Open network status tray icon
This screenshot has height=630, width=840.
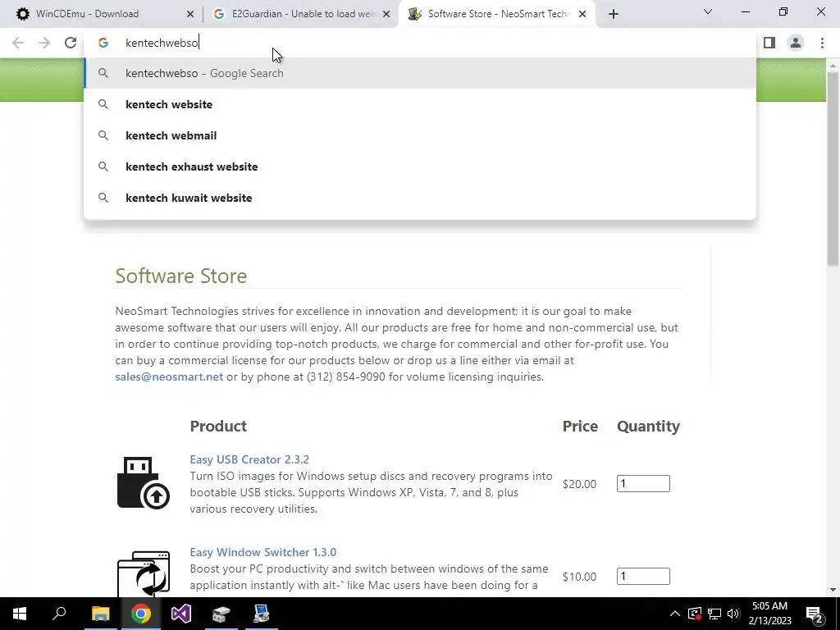pos(714,614)
